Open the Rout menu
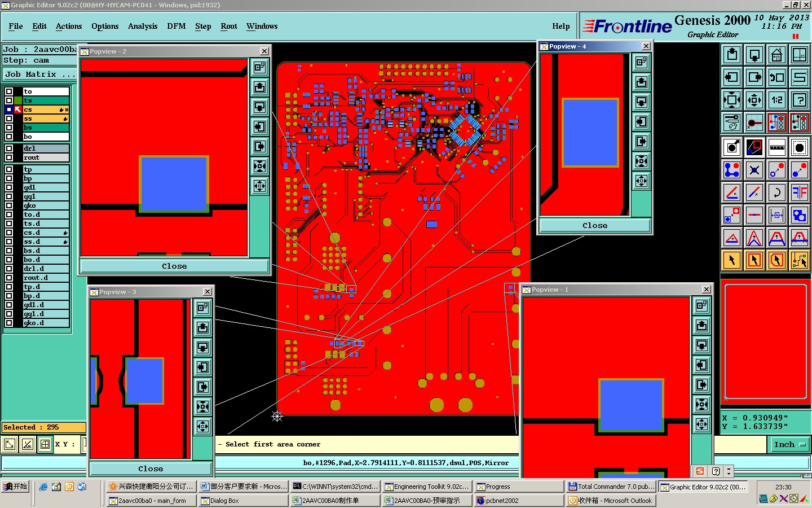 (x=229, y=26)
